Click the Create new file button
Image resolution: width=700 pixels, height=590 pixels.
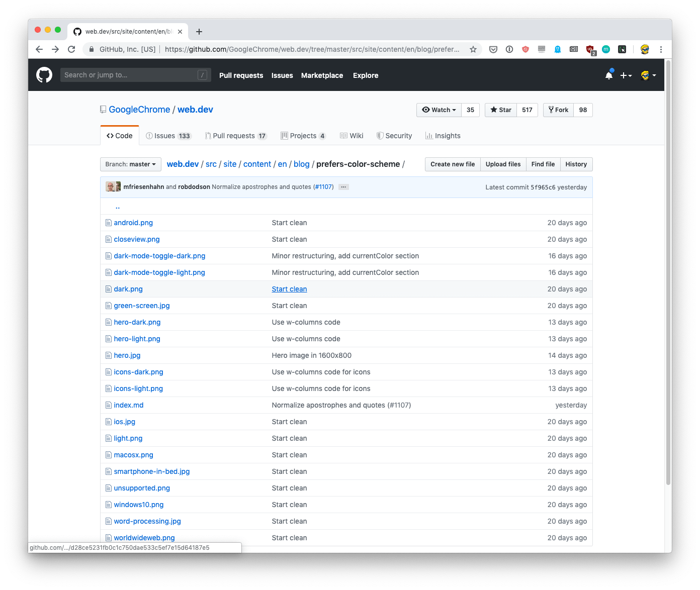tap(452, 164)
